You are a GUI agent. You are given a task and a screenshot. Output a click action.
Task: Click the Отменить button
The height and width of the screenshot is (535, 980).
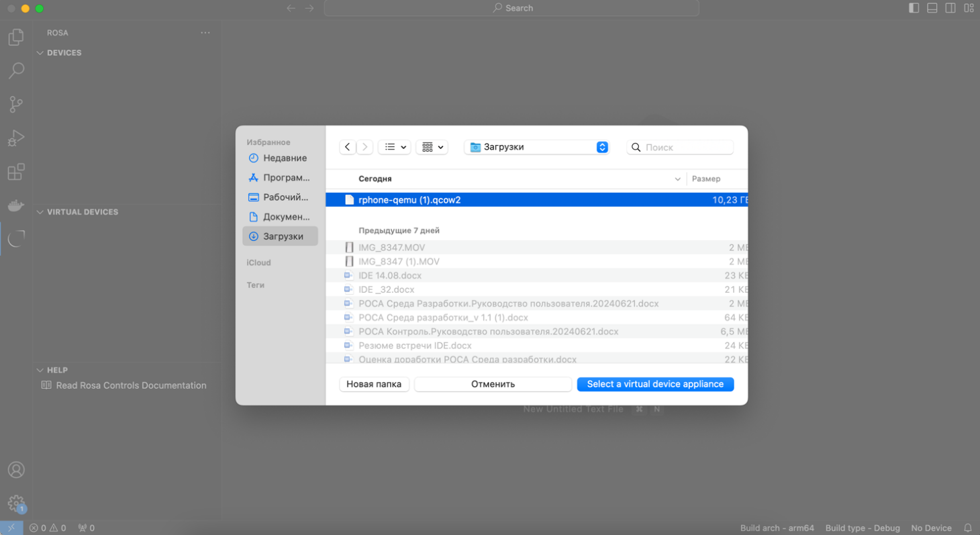coord(493,384)
